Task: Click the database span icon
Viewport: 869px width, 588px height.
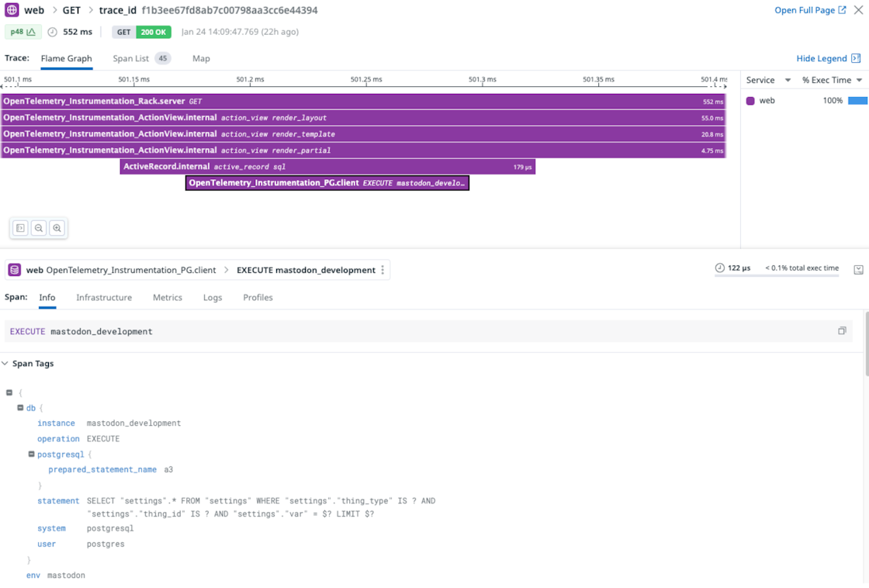Action: click(15, 270)
